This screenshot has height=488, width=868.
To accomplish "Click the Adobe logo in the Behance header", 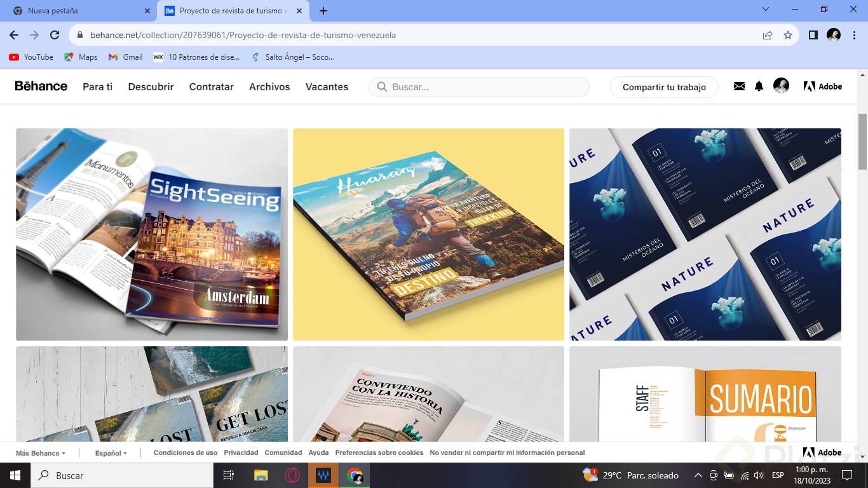I will coord(823,86).
